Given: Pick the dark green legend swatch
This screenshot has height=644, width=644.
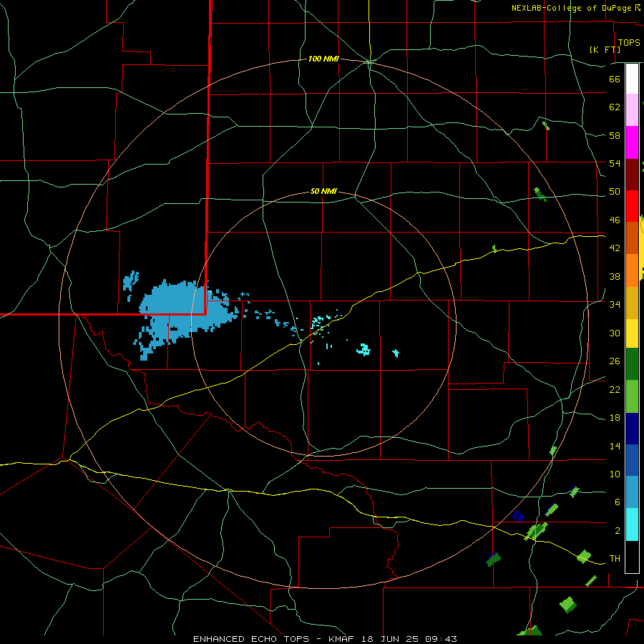Looking at the screenshot, I should point(632,364).
